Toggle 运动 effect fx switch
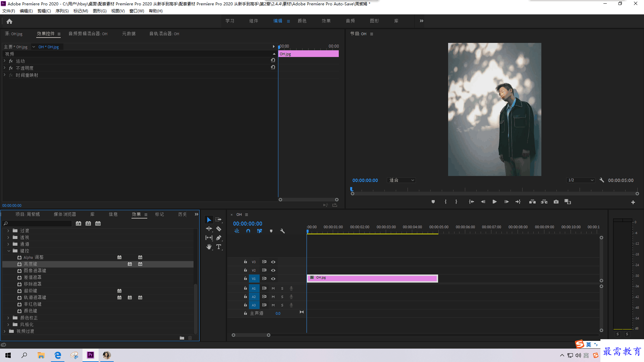The width and height of the screenshot is (644, 362). [11, 61]
